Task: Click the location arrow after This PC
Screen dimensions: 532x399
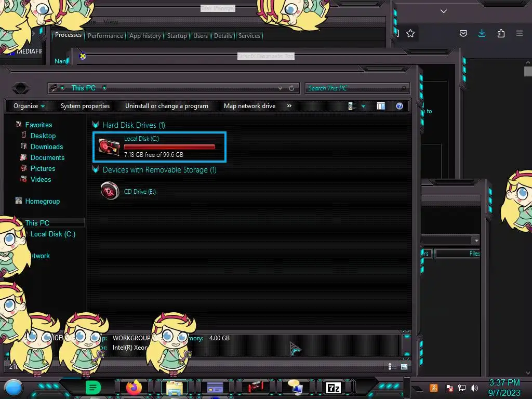Action: (104, 88)
